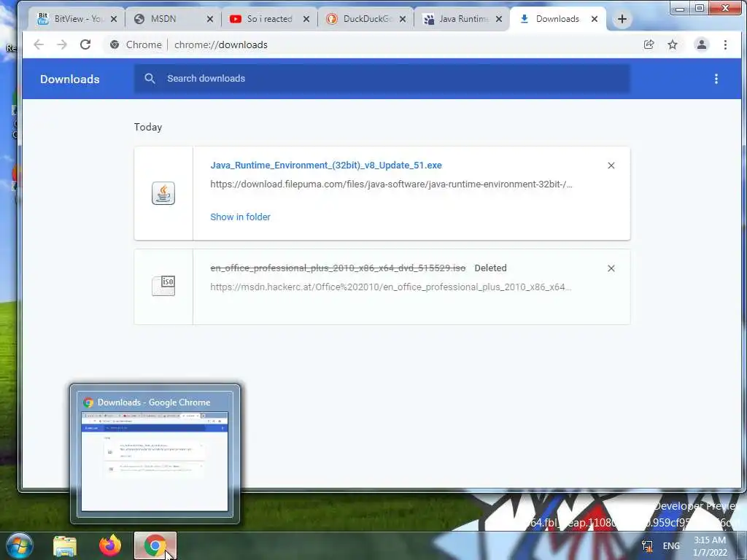Image resolution: width=747 pixels, height=560 pixels.
Task: Click the struck-through Office iso filename
Action: (338, 268)
